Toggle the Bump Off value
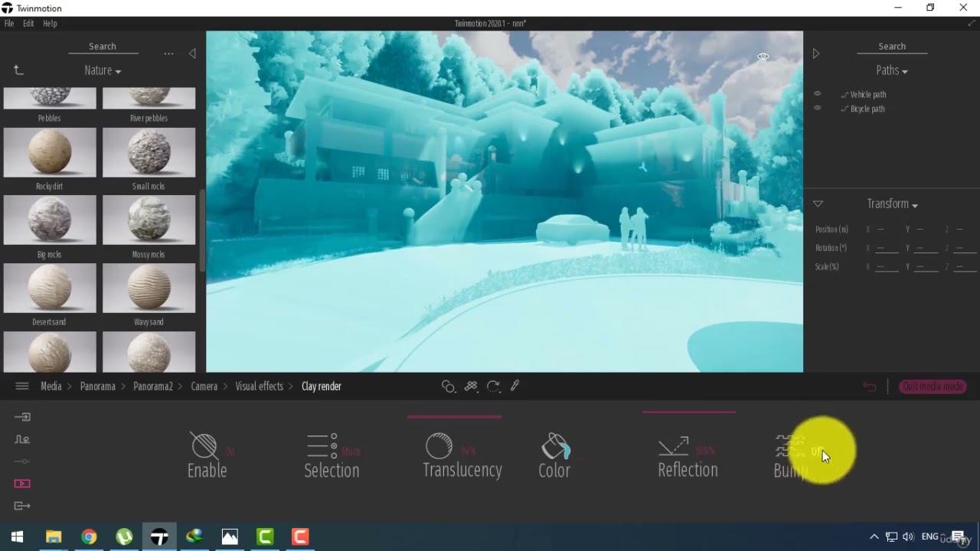 click(x=816, y=452)
